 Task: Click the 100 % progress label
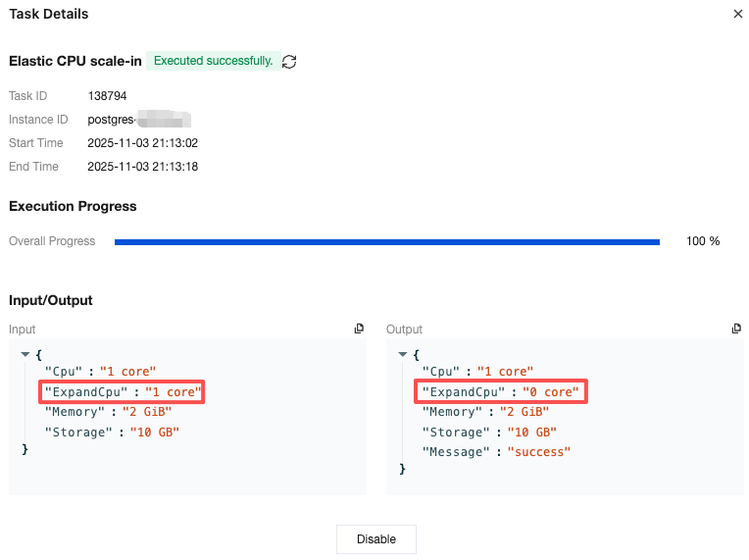click(x=703, y=241)
